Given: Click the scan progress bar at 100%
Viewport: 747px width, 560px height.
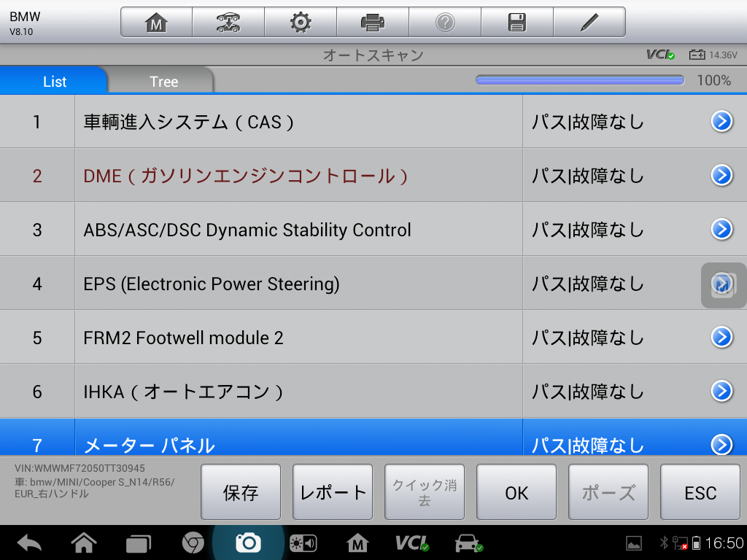Looking at the screenshot, I should coord(580,80).
